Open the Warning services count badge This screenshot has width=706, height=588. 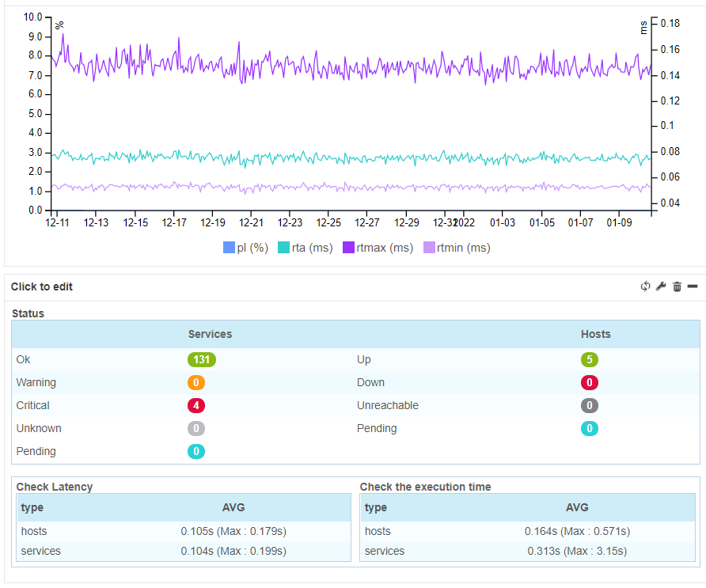point(196,383)
